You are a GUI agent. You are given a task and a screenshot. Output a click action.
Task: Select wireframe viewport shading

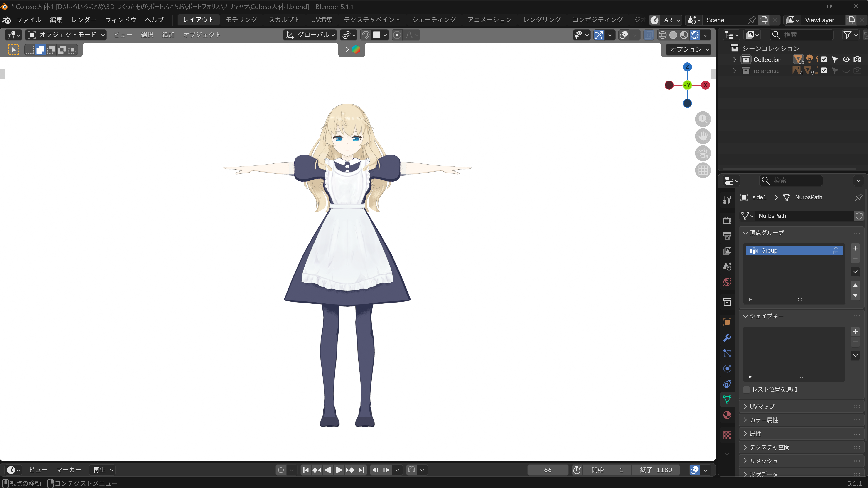point(662,35)
